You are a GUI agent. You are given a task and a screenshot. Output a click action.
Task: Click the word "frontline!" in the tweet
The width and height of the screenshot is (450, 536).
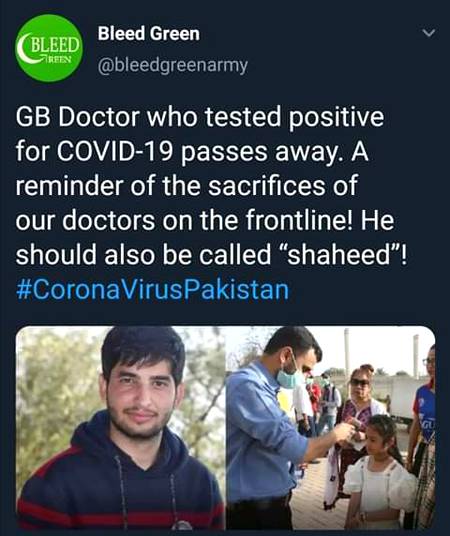coord(300,220)
